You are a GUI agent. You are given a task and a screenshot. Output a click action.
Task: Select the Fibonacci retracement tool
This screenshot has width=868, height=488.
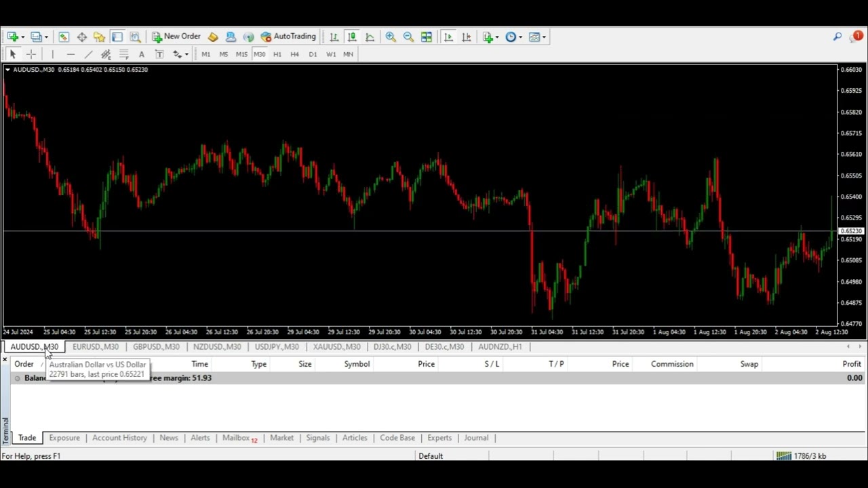(x=123, y=54)
